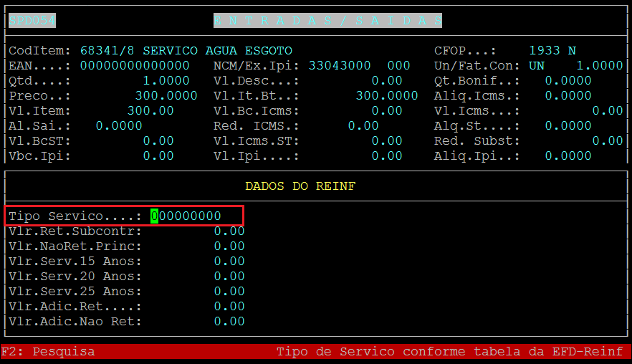
Task: Click the Tipo Servico input field
Action: tap(186, 216)
